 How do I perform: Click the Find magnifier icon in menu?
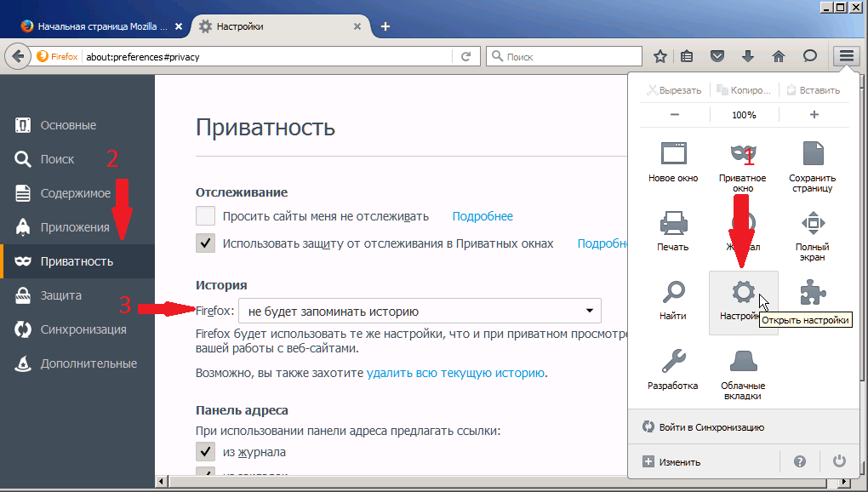point(672,294)
